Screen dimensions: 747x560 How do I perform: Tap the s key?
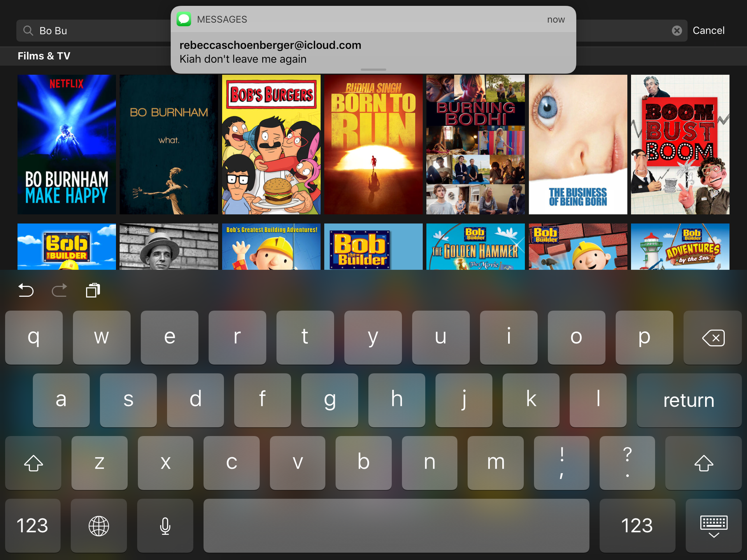pos(128,400)
